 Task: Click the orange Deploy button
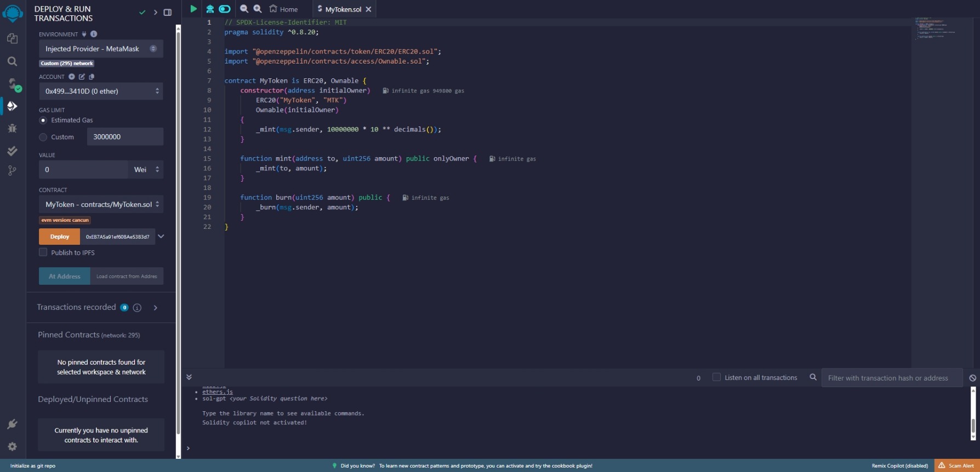pyautogui.click(x=59, y=237)
